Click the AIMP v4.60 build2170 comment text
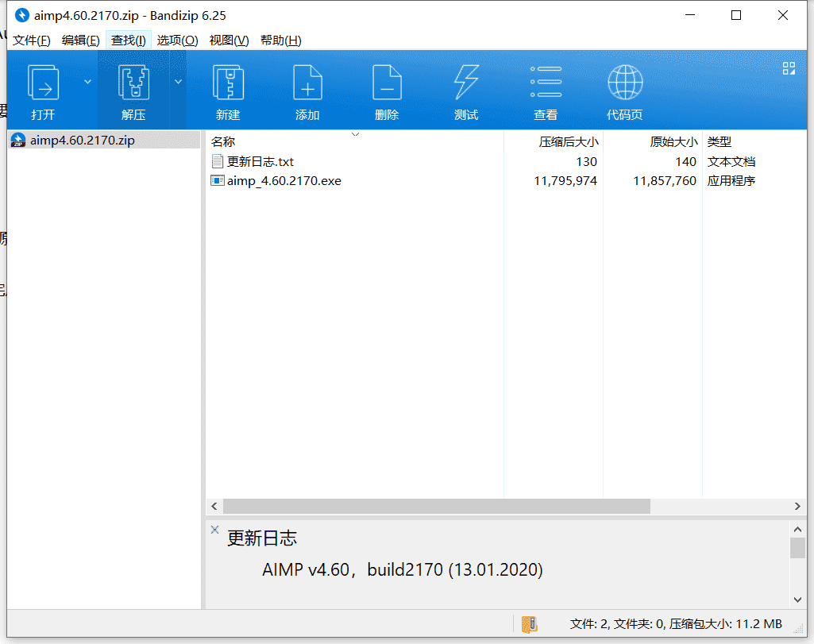Image resolution: width=814 pixels, height=644 pixels. [x=403, y=570]
